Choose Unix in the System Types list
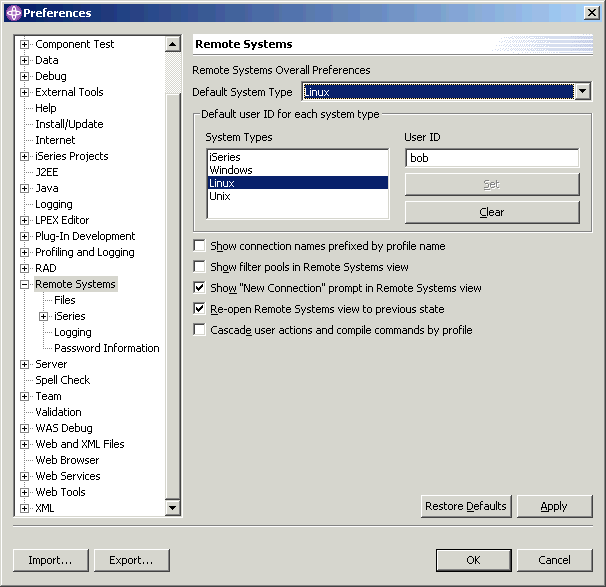The width and height of the screenshot is (606, 587). pos(220,196)
